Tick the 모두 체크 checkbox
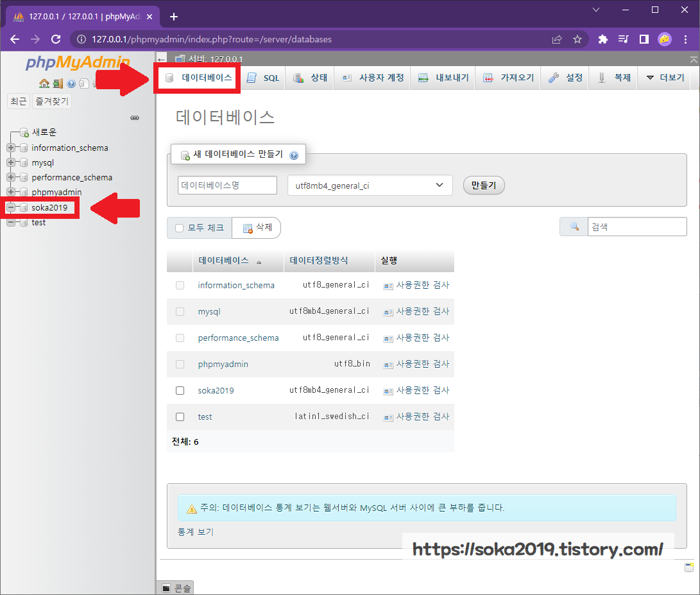The image size is (700, 595). tap(180, 229)
